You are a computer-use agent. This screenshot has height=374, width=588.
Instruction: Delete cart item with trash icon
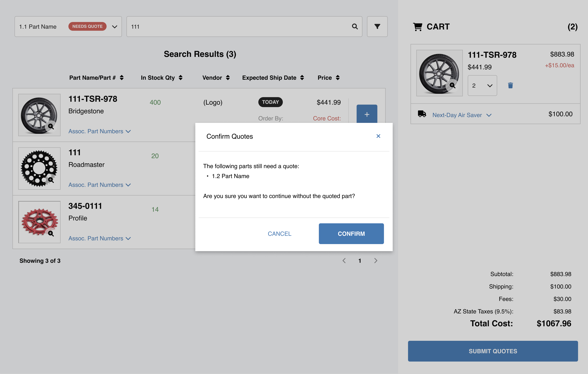tap(510, 86)
